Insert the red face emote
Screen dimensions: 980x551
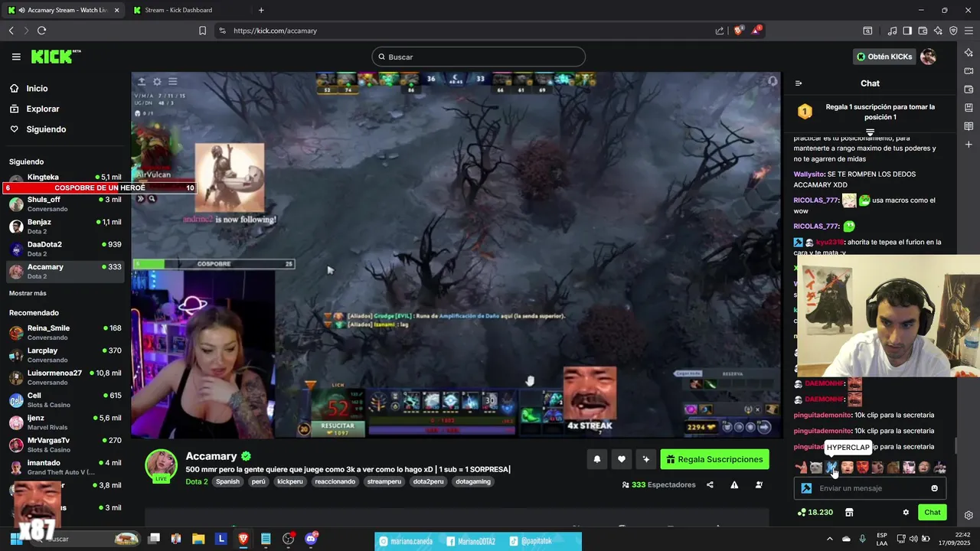click(862, 467)
